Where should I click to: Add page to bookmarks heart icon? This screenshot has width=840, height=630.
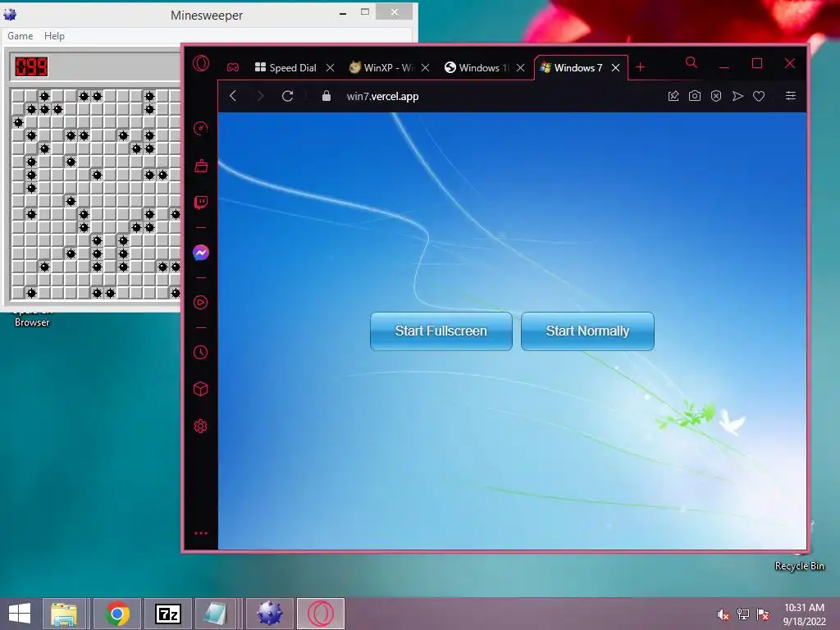click(759, 96)
